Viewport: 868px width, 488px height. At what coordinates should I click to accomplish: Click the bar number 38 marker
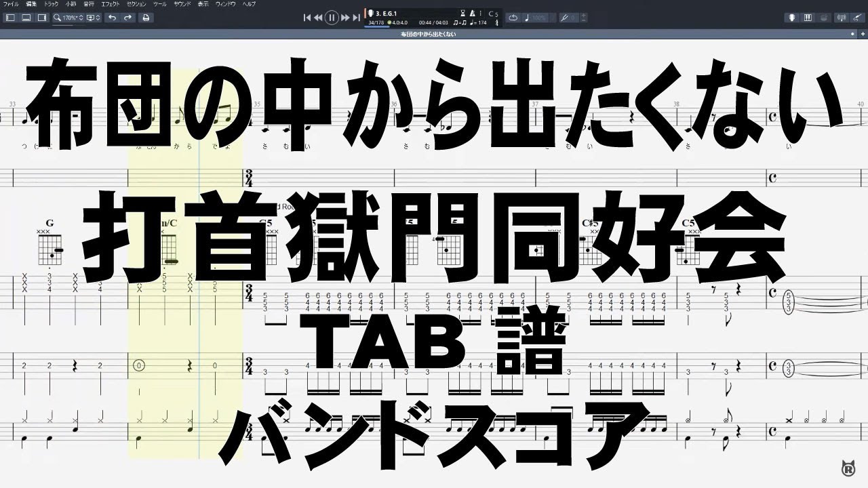[676, 104]
